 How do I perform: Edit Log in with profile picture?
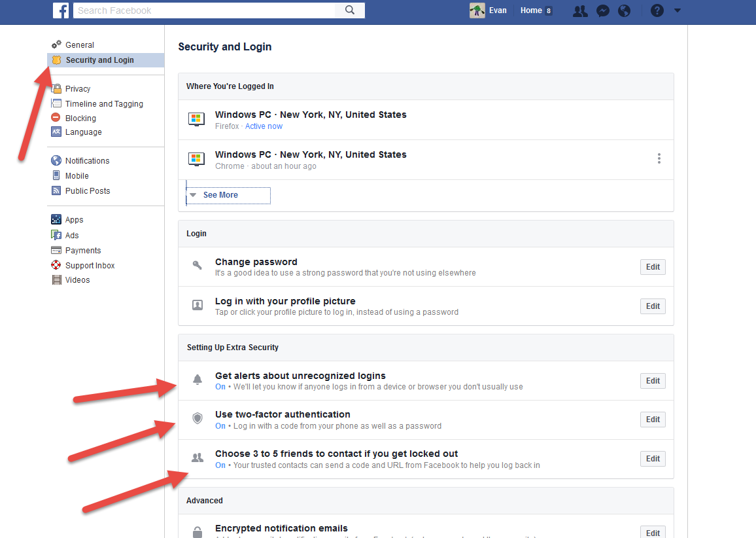pos(653,306)
